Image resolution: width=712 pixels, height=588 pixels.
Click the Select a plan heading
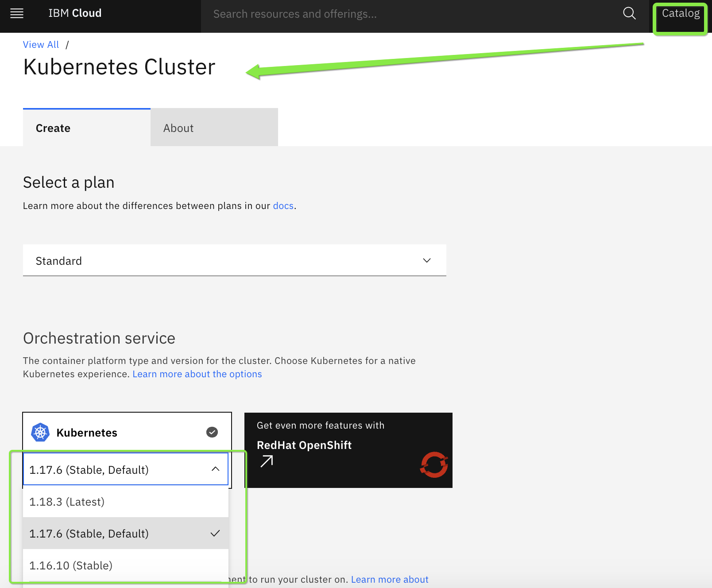(x=69, y=182)
